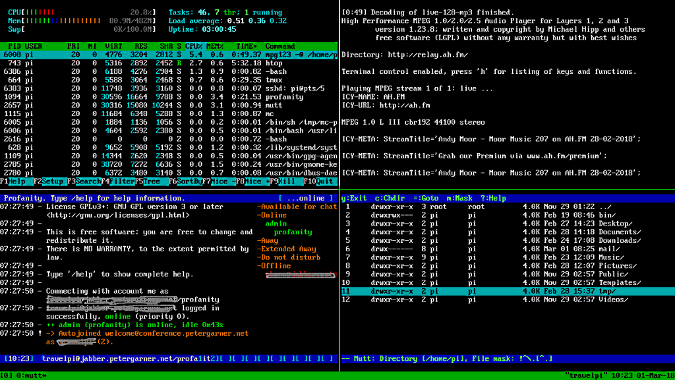Click m:Mask in the Mutt header
Screen dimensions: 675x380
point(460,198)
